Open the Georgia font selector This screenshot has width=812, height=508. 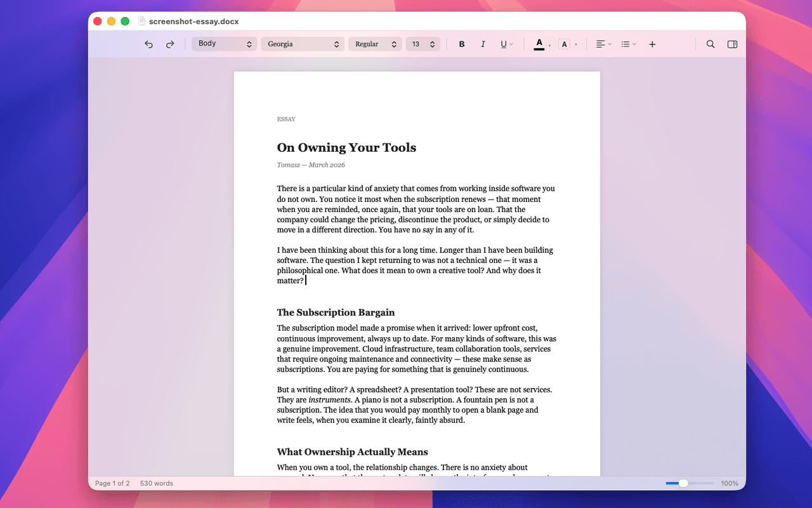tap(302, 44)
